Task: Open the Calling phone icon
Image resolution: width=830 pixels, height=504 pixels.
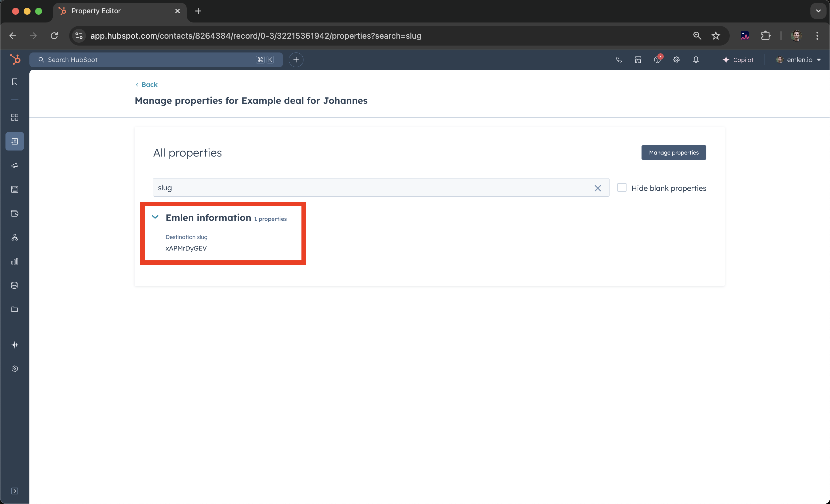Action: (x=619, y=60)
